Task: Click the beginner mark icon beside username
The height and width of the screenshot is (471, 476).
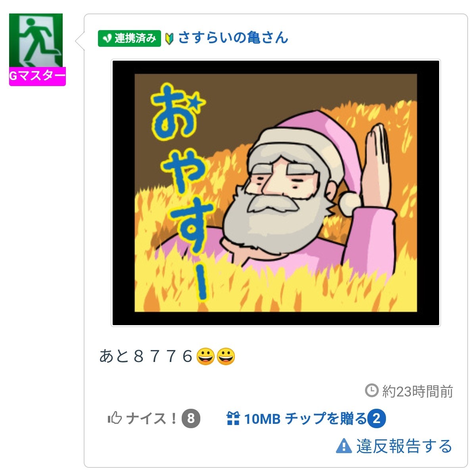Action: tap(169, 38)
